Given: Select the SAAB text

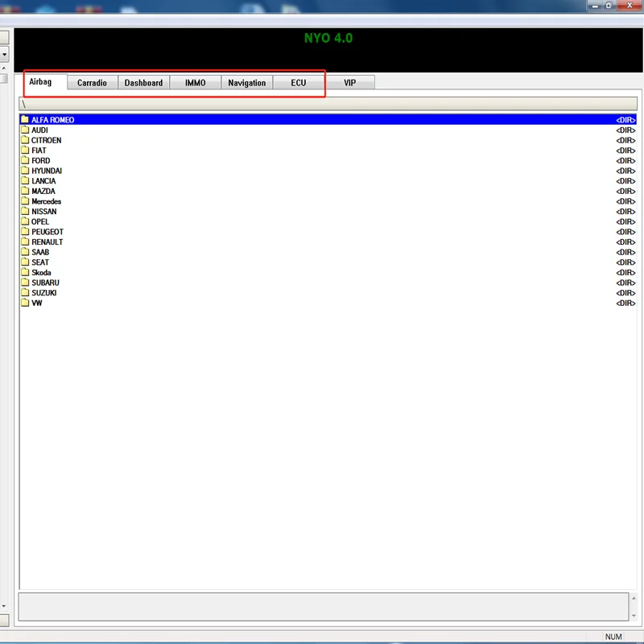Looking at the screenshot, I should [40, 252].
